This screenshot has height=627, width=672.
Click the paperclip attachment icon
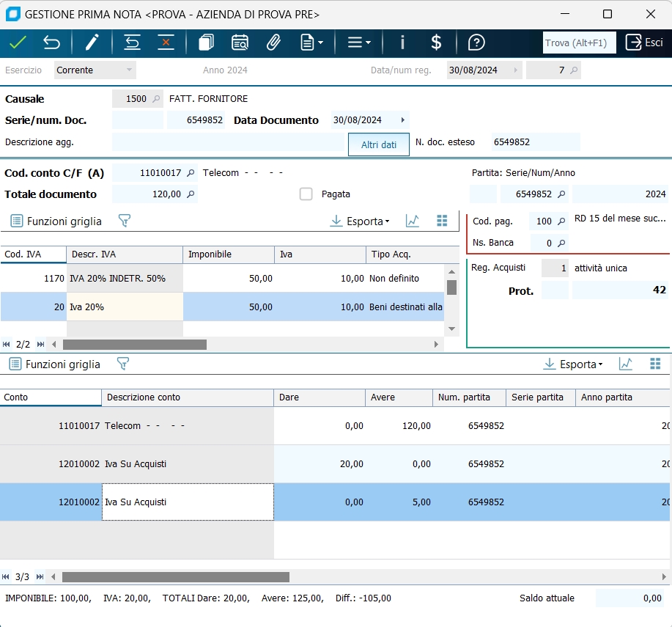(x=273, y=43)
